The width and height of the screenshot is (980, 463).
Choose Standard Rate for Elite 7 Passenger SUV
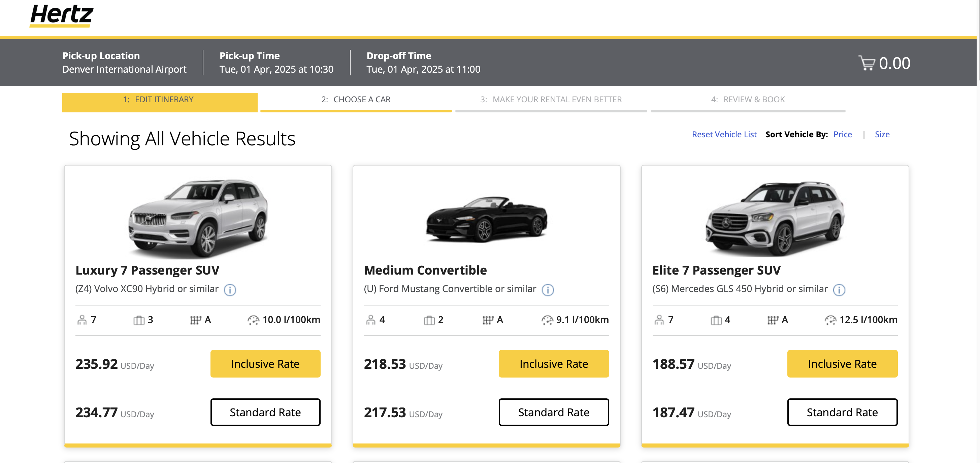tap(842, 412)
